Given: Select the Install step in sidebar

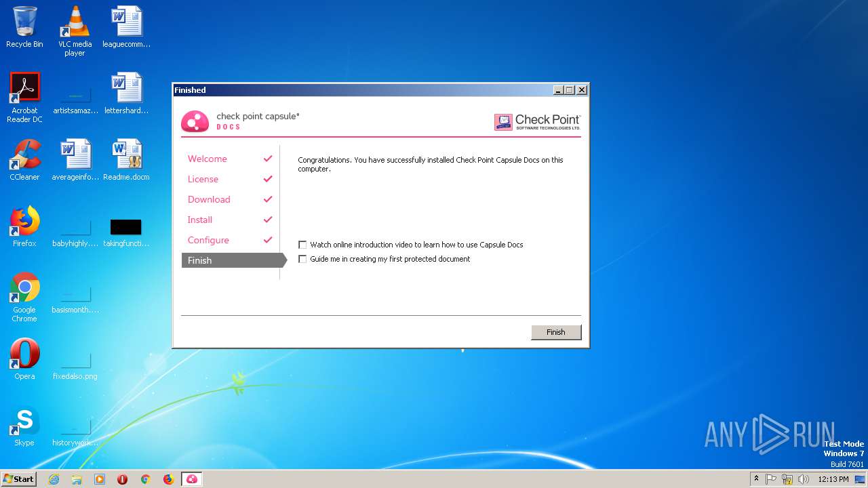Looking at the screenshot, I should tap(200, 220).
